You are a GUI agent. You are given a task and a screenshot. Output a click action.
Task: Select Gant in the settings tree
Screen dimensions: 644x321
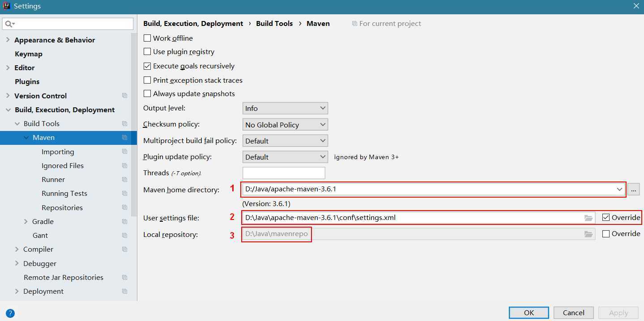pos(40,235)
